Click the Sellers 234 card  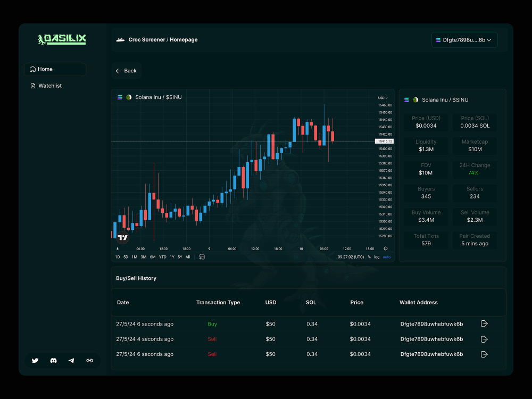tap(475, 193)
